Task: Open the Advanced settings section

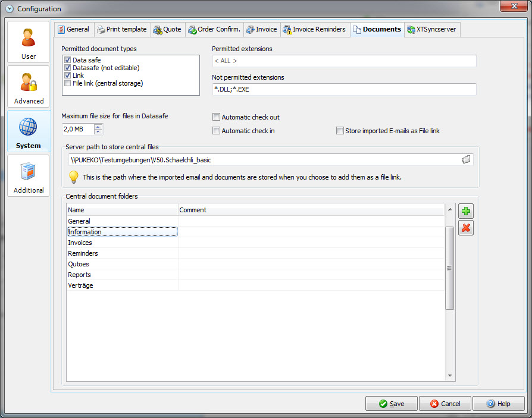Action: (x=29, y=87)
